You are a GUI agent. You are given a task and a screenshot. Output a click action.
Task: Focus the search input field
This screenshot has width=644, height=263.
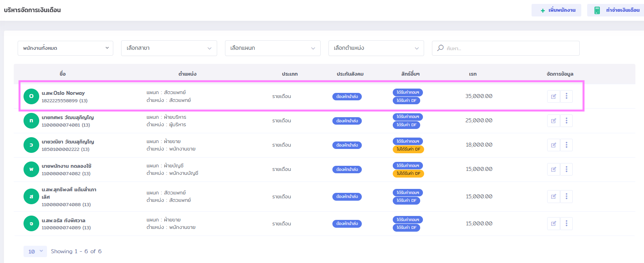coord(510,48)
